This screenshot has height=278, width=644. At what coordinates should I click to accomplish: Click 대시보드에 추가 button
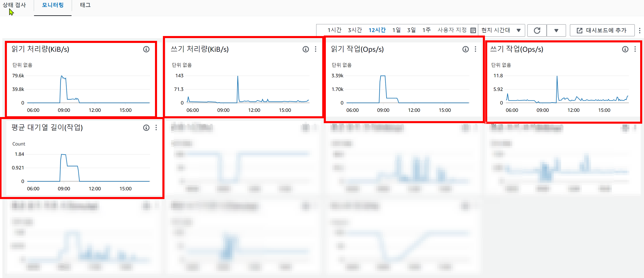602,30
